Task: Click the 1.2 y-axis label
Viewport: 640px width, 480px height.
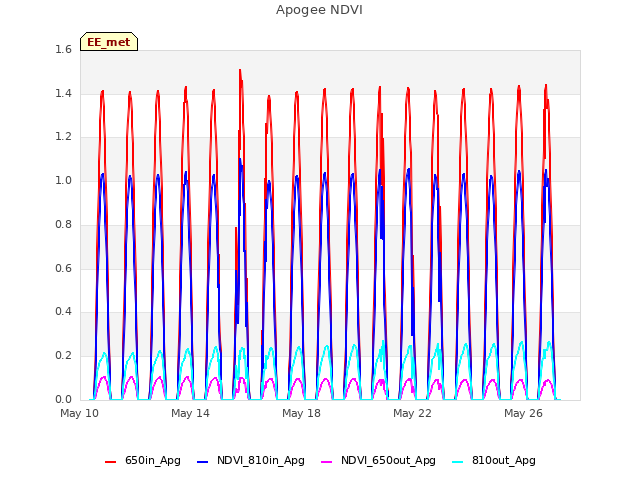Action: (63, 137)
